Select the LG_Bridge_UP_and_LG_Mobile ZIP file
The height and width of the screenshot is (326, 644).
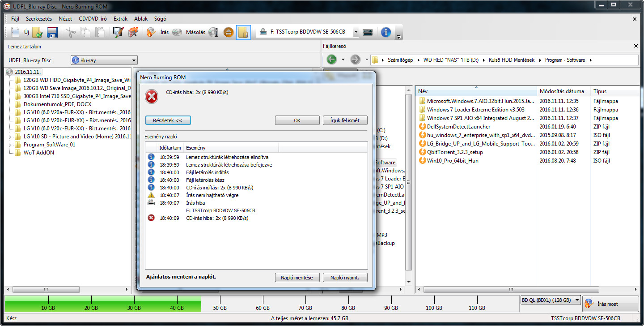(x=480, y=144)
